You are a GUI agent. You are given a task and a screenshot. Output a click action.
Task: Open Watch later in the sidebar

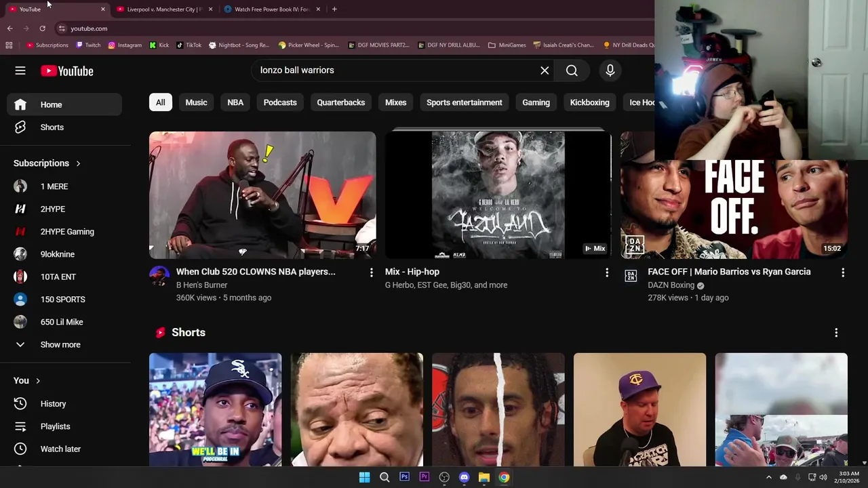[64, 449]
